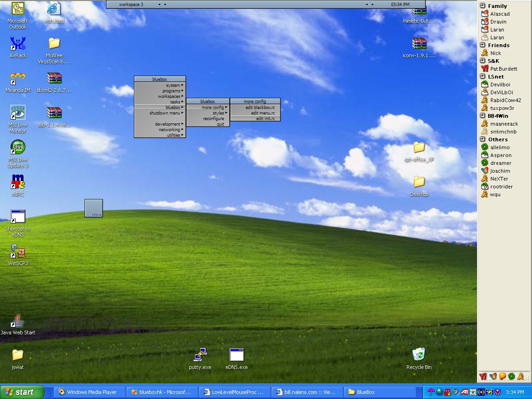532x399 pixels.
Task: Select the libxml2-2.6.7 archive icon
Action: 54,82
